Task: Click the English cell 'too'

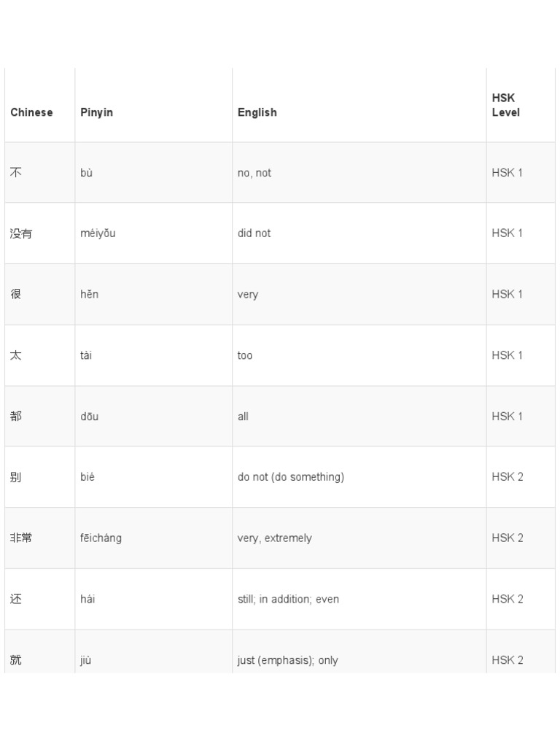Action: (x=245, y=355)
